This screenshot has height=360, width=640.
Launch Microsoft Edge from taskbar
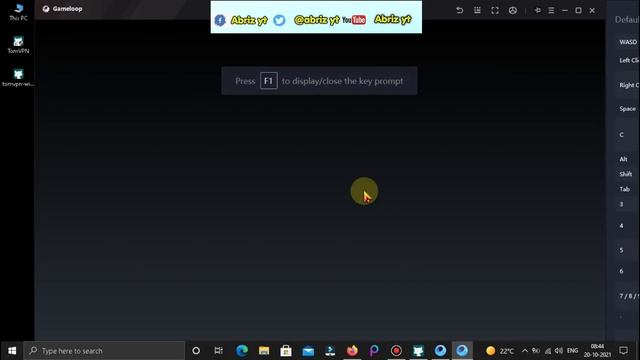(242, 351)
